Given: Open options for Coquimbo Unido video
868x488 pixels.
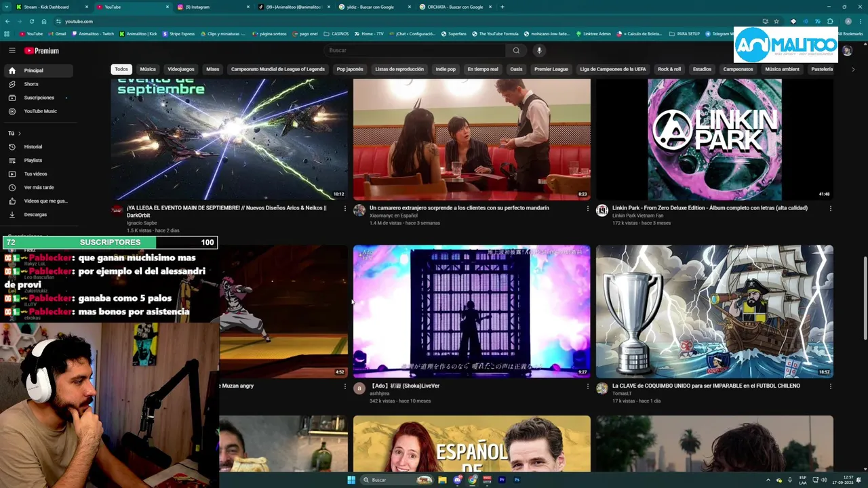Looking at the screenshot, I should 830,386.
